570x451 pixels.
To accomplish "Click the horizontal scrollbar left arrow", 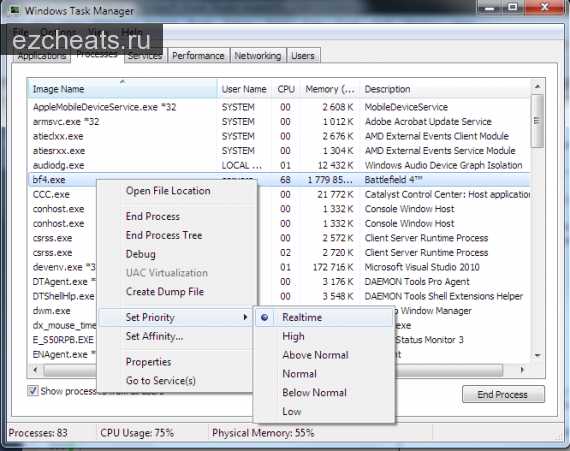I will point(35,370).
